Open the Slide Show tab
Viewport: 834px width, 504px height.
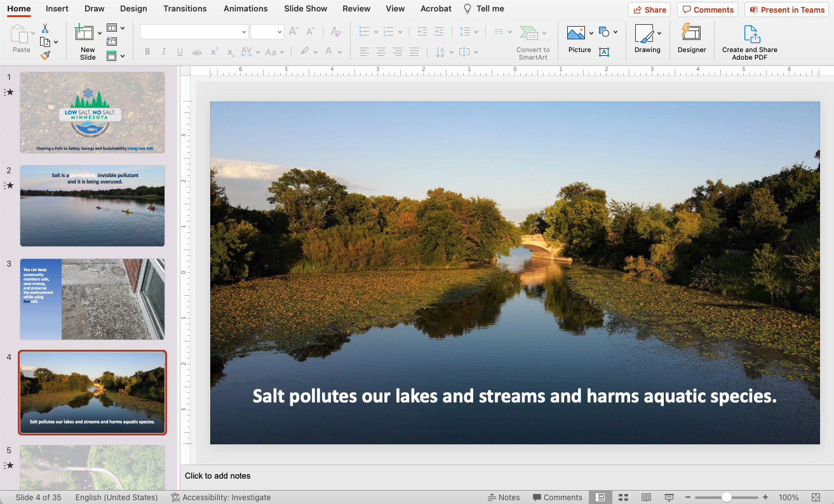pyautogui.click(x=306, y=9)
